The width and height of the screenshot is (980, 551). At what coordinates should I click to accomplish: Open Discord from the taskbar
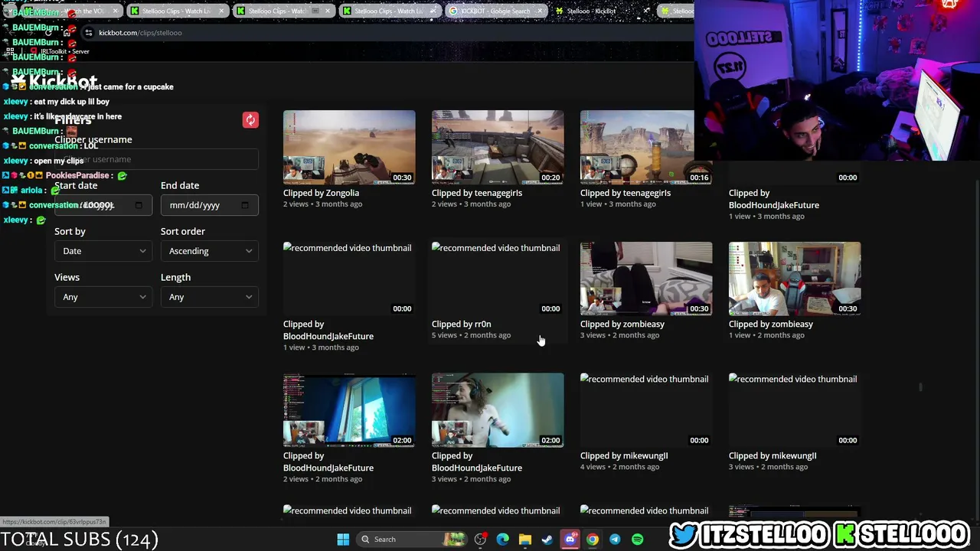[x=570, y=540]
